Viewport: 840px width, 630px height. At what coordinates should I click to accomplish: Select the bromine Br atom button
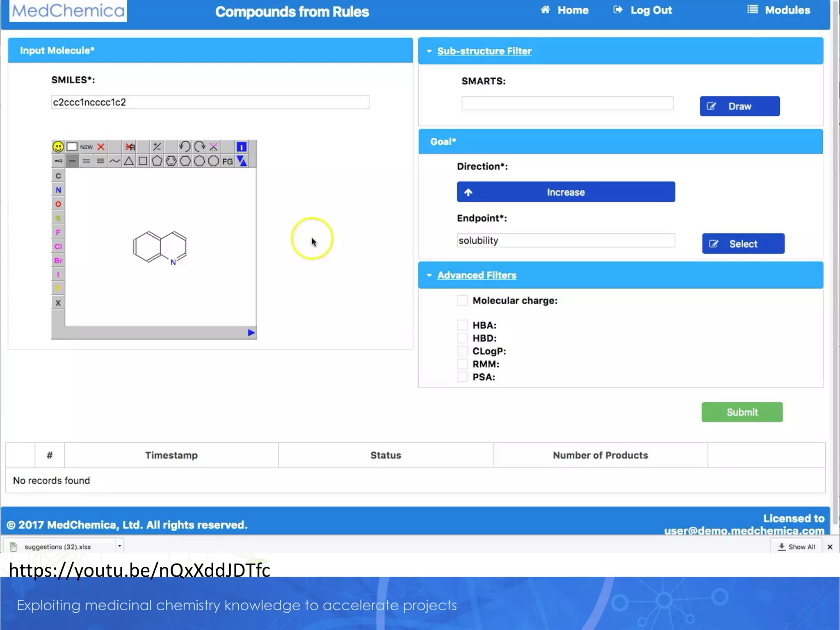(58, 260)
